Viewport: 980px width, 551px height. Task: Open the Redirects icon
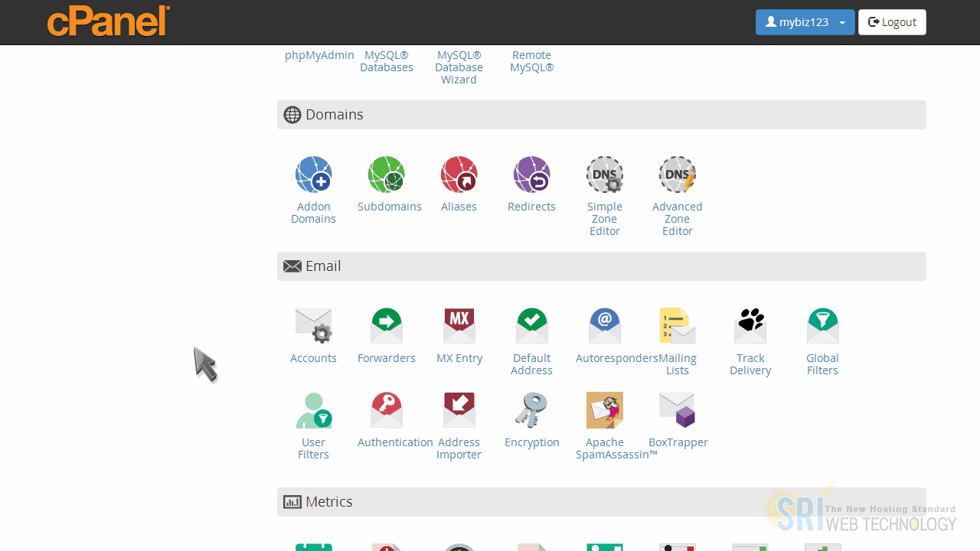click(531, 175)
